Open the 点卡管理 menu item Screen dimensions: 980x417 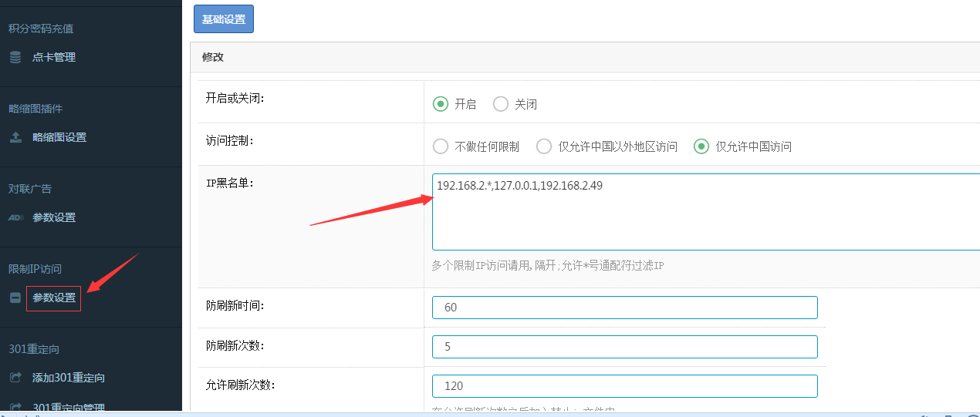click(54, 57)
